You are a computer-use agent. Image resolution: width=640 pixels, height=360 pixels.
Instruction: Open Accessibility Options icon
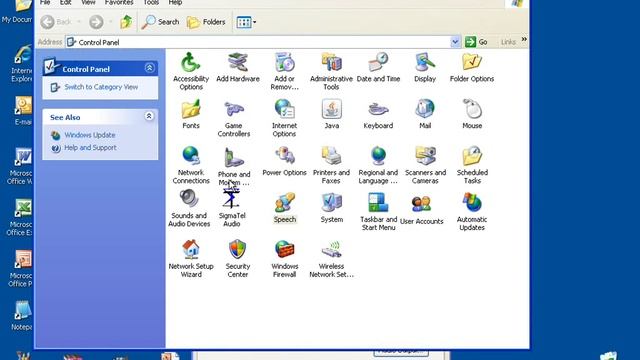[x=191, y=62]
